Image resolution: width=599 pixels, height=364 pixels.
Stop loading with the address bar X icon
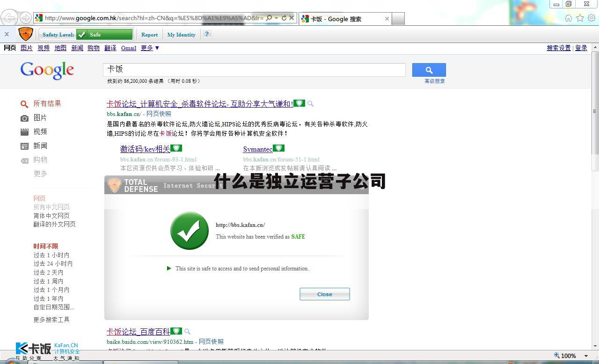(x=292, y=18)
